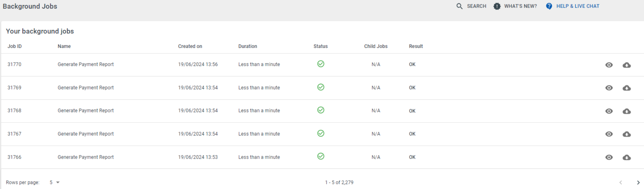Open the Search function
Image resolution: width=644 pixels, height=189 pixels.
(471, 6)
